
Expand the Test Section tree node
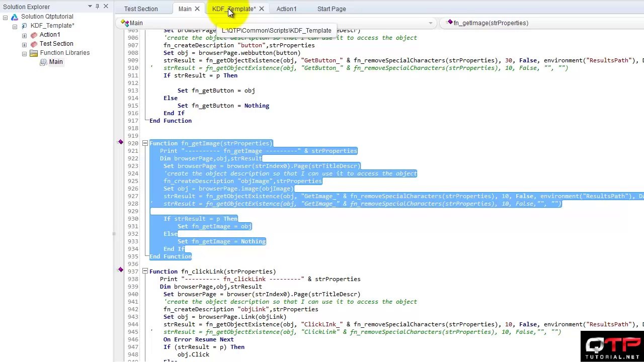(x=24, y=44)
